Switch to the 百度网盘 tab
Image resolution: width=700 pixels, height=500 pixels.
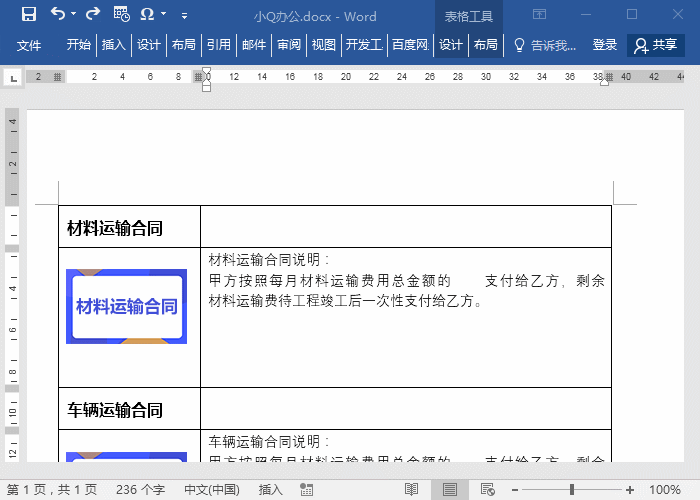411,45
